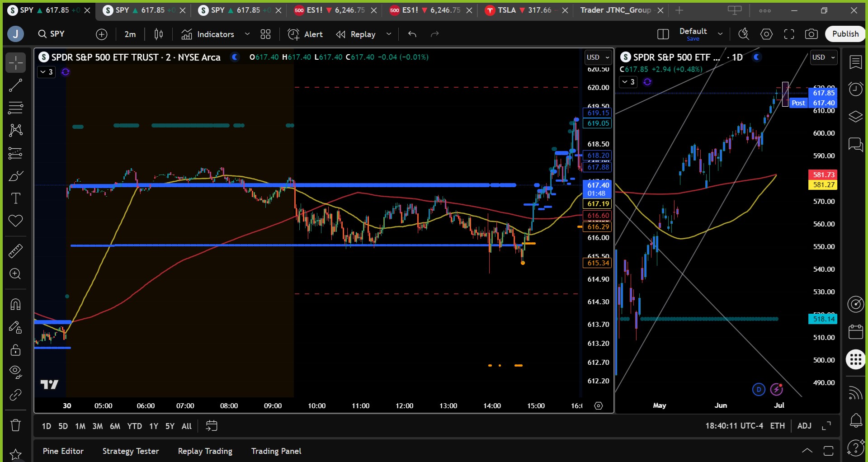Take a chart snapshot

coord(811,34)
